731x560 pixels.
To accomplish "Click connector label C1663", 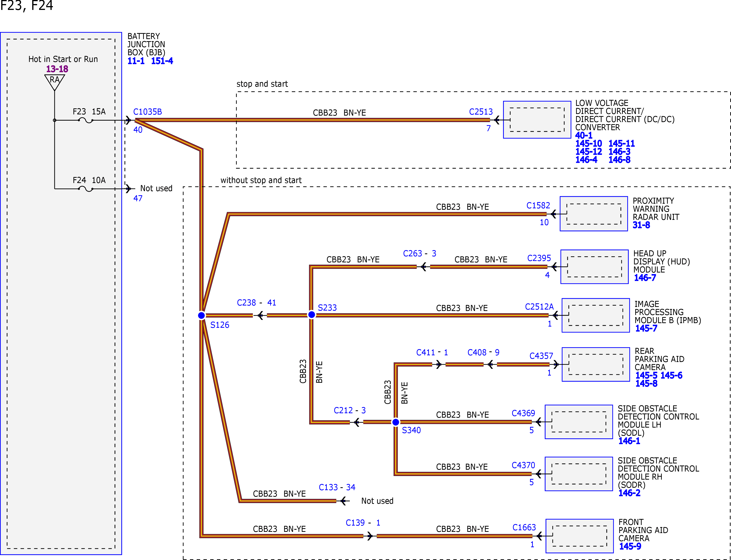I will (524, 527).
